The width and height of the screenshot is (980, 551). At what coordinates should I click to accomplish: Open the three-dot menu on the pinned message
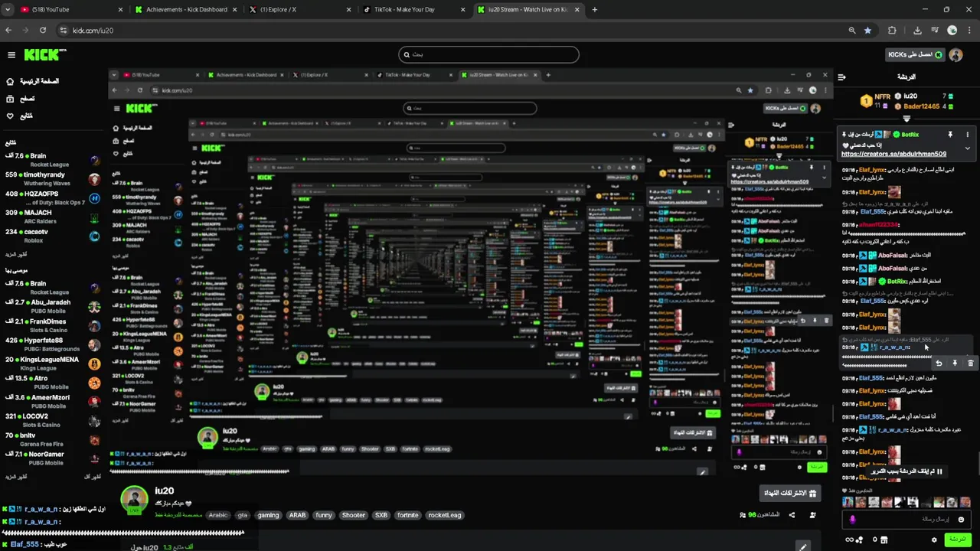[x=968, y=135]
